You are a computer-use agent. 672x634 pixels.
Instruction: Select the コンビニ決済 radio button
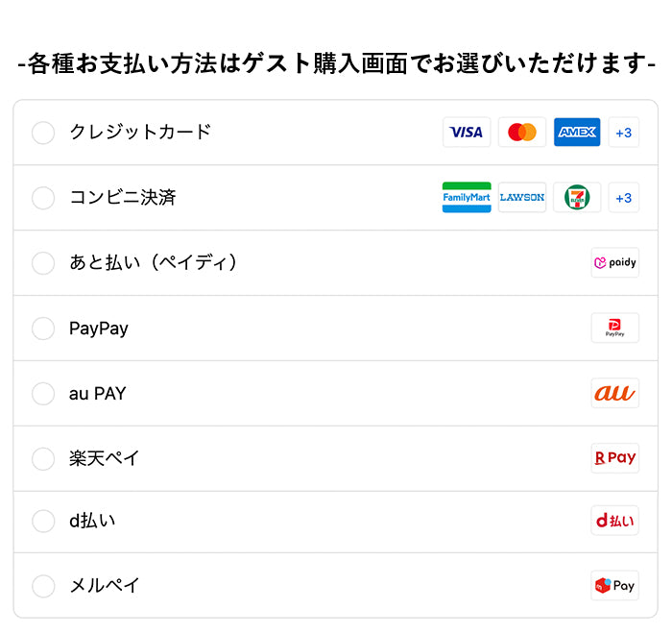click(43, 198)
